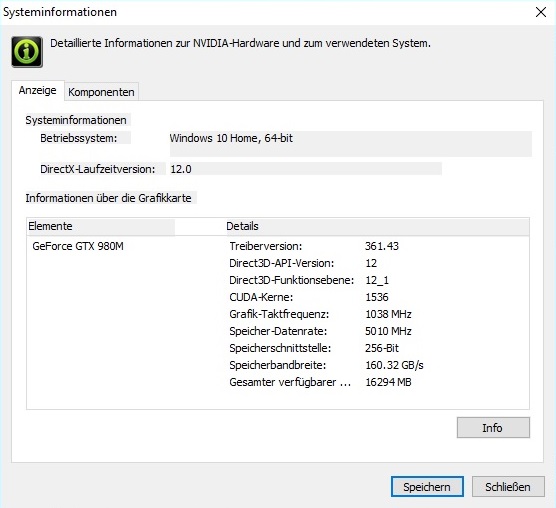Click the green info icon

pyautogui.click(x=27, y=52)
